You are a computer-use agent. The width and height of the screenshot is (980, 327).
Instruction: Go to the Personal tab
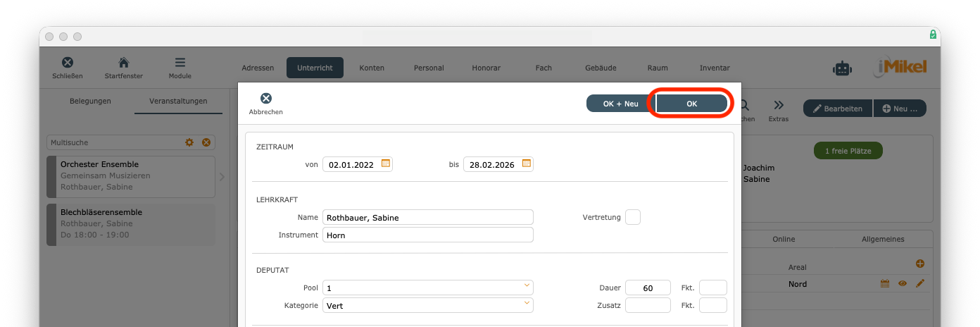point(429,68)
